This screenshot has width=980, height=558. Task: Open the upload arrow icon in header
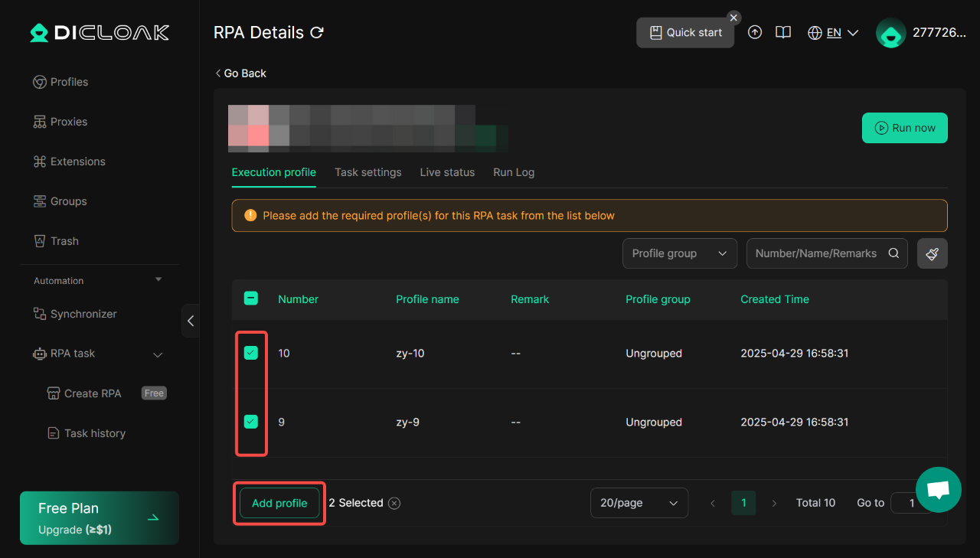point(755,33)
